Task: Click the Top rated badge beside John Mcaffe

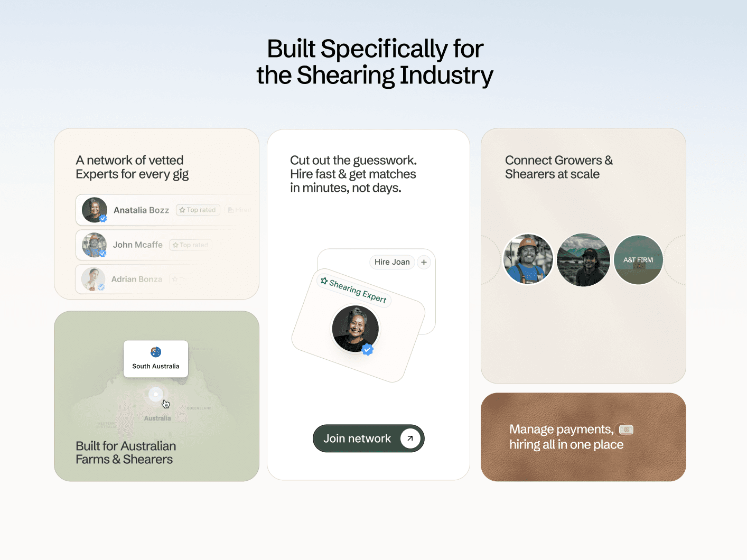Action: tap(190, 245)
